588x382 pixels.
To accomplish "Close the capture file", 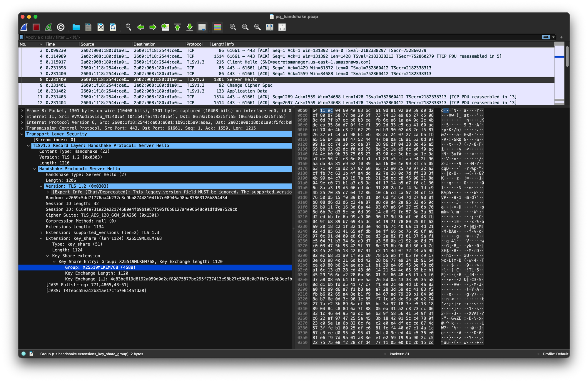I will click(100, 27).
